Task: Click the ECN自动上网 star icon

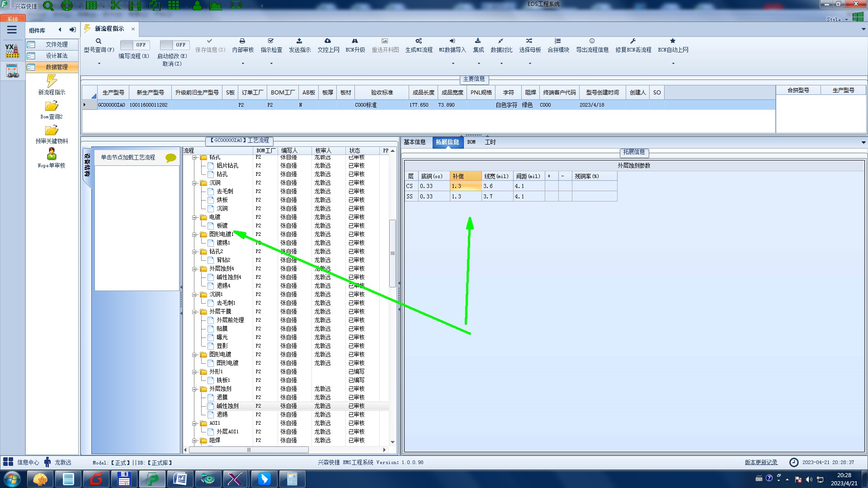Action: [x=673, y=41]
